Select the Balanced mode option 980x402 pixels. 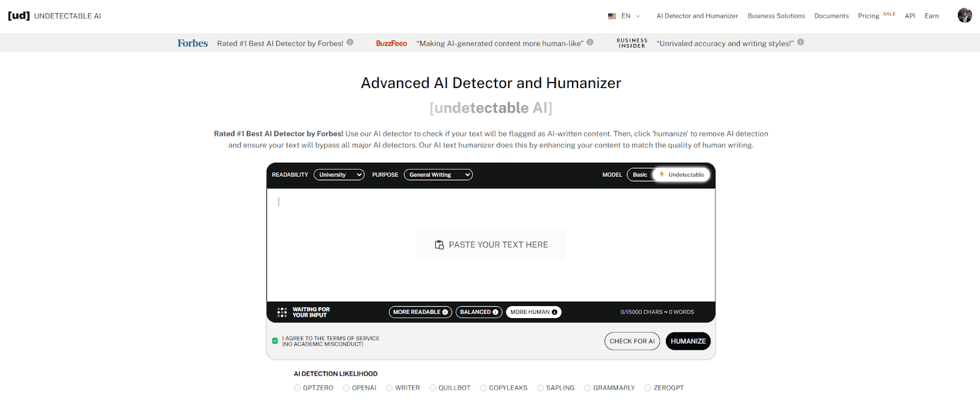pyautogui.click(x=478, y=312)
